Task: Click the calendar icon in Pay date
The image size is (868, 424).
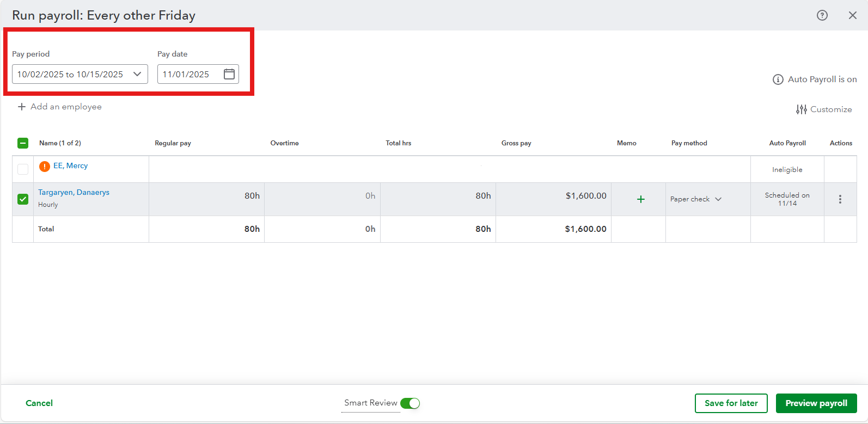Action: coord(229,74)
